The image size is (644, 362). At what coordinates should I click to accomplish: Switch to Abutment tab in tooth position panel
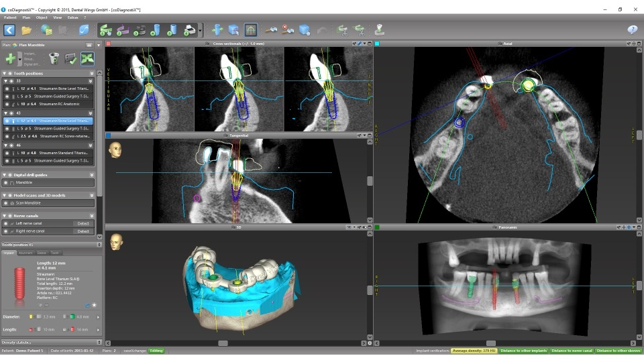coord(25,253)
